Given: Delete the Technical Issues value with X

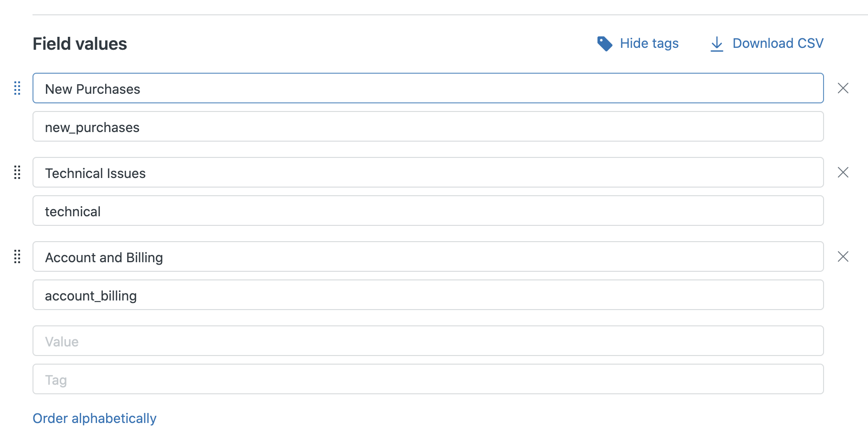Looking at the screenshot, I should 843,172.
